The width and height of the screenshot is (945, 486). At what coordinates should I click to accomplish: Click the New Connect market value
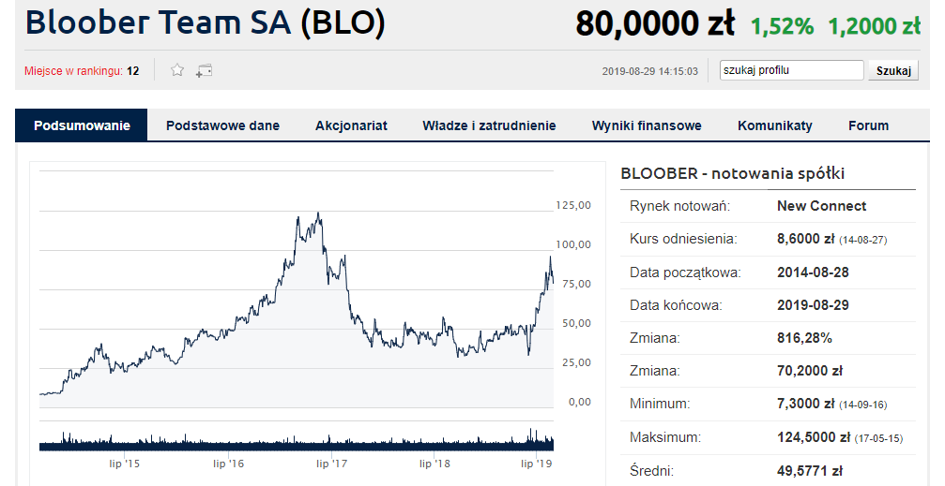(821, 206)
